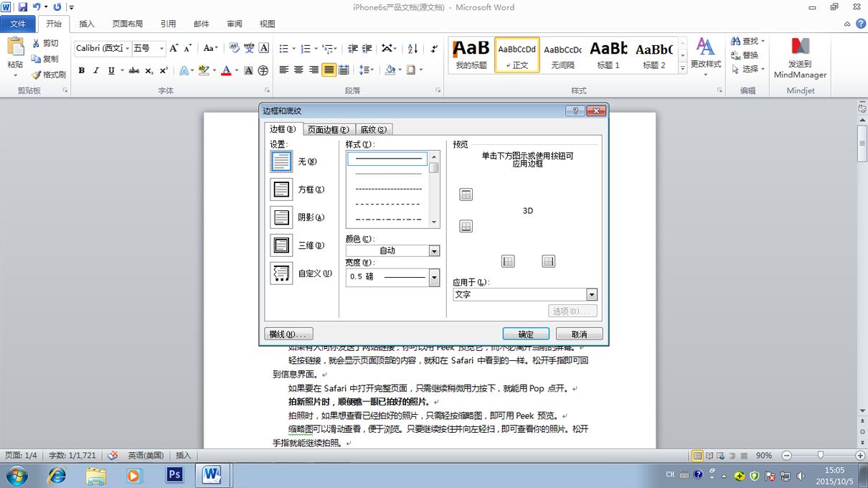
Task: Click the Grow Font icon
Action: pos(174,48)
